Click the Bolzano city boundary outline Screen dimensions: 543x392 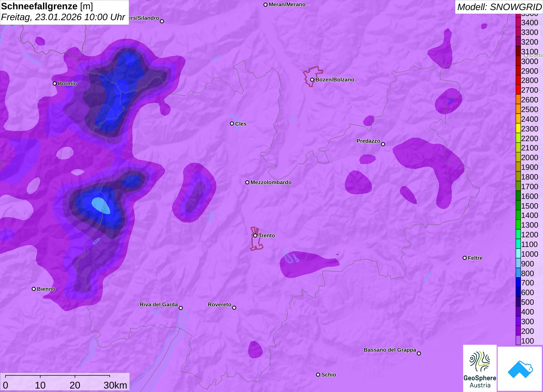coord(313,76)
